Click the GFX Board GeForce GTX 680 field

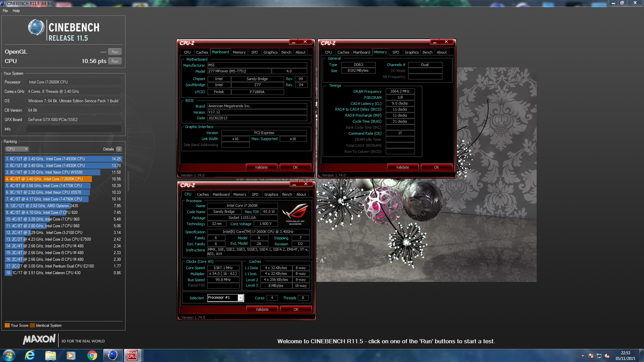74,120
